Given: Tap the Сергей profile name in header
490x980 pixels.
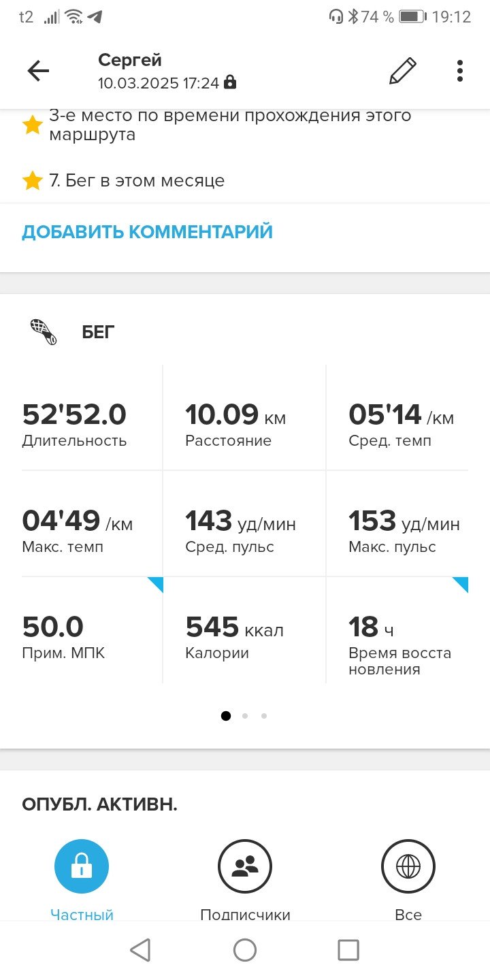Looking at the screenshot, I should 131,60.
